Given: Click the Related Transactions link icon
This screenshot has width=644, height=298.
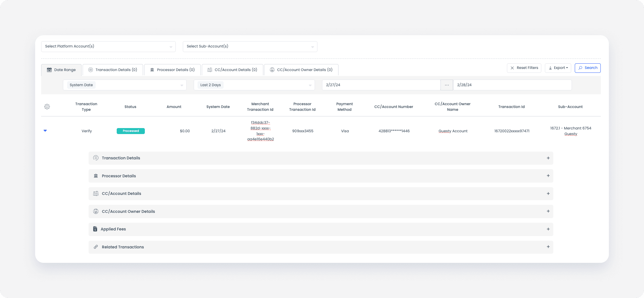Looking at the screenshot, I should [96, 247].
